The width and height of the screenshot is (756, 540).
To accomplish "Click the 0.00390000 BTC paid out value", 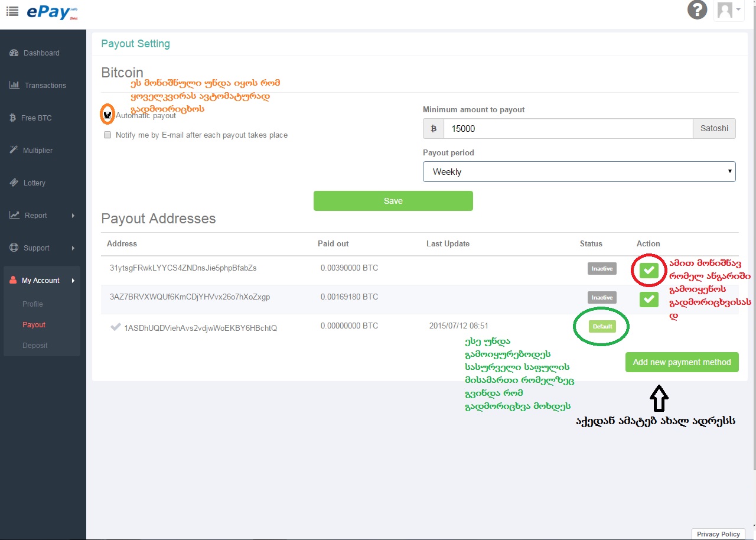I will point(349,268).
